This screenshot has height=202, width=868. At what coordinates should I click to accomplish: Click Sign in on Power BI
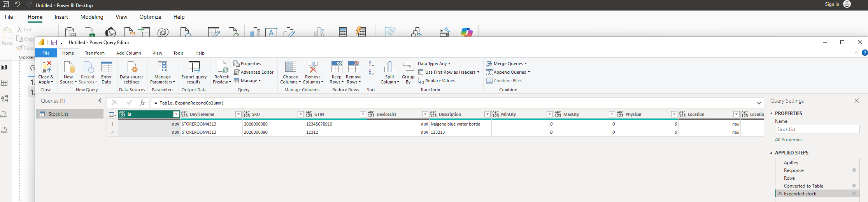pyautogui.click(x=832, y=4)
